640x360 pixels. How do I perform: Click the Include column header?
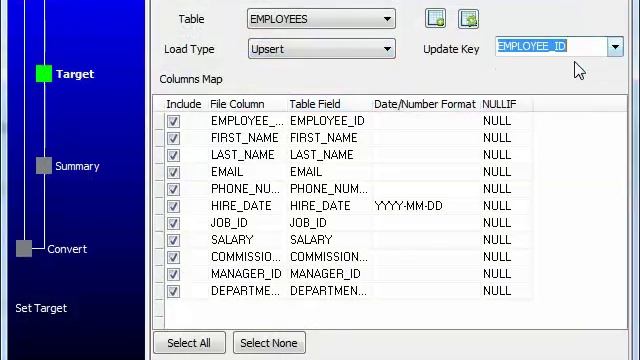pyautogui.click(x=184, y=104)
